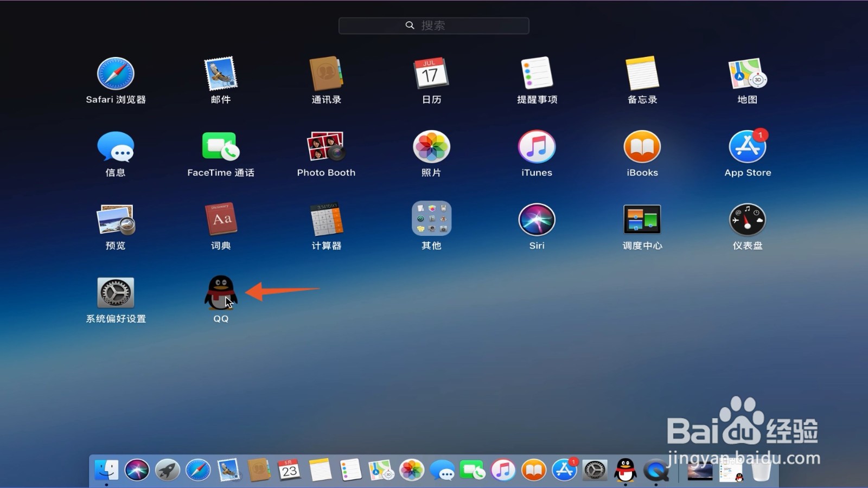Click the QuickTime Player icon in Dock

coord(656,470)
